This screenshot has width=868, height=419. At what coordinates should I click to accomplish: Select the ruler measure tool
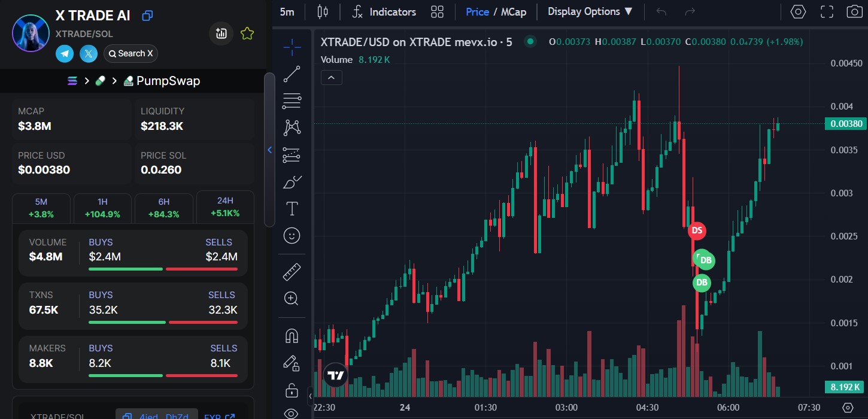292,272
